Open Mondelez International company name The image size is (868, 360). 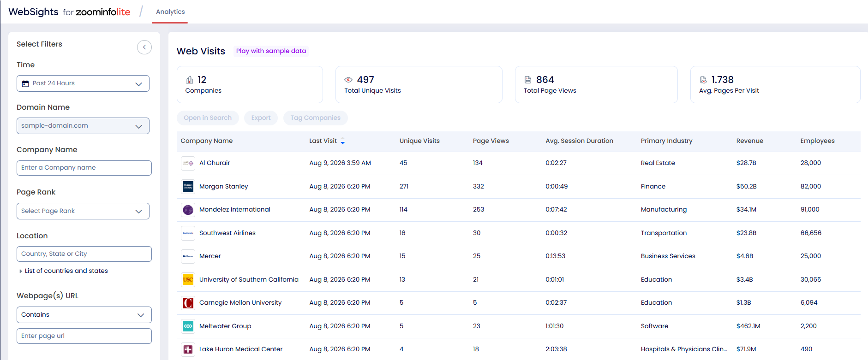(x=234, y=210)
